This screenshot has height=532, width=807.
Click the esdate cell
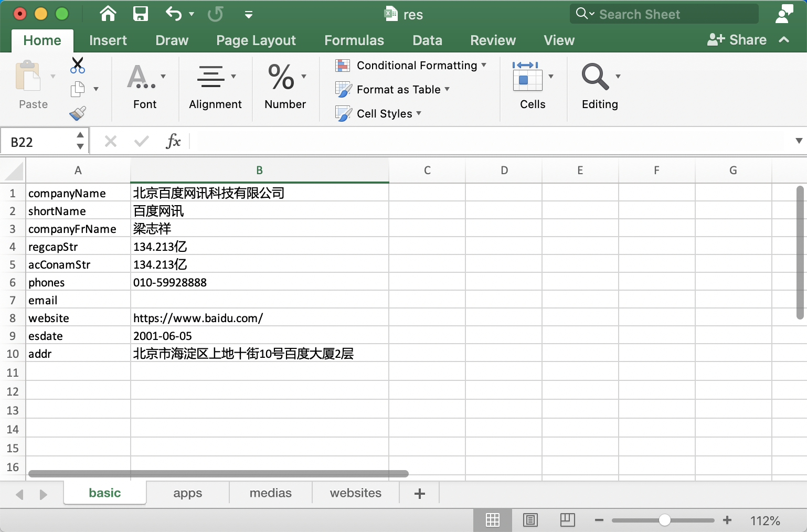(x=78, y=336)
